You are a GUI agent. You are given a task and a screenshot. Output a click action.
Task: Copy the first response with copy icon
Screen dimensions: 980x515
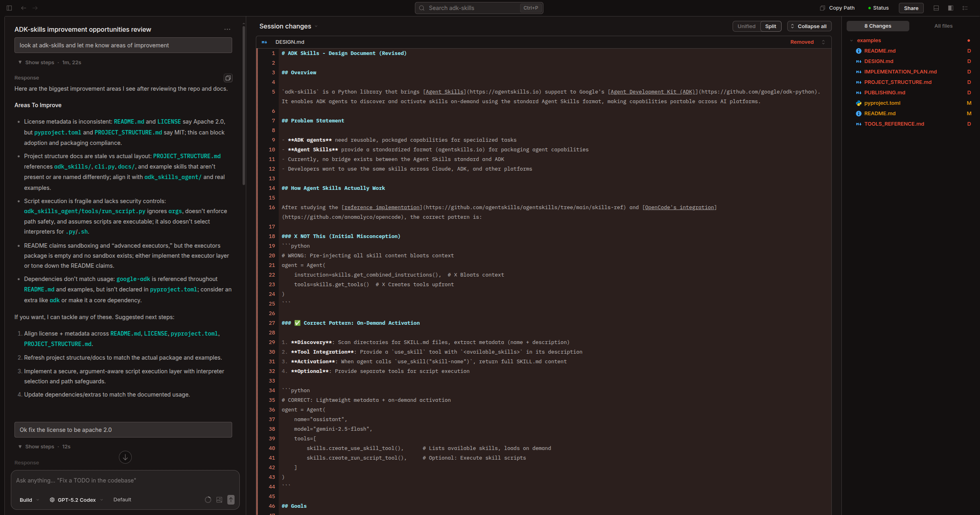pyautogui.click(x=228, y=78)
